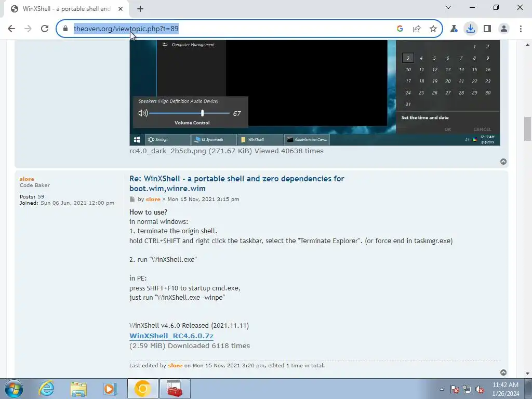Open a new browser tab
Screen dimensions: 532x399
coord(140,9)
